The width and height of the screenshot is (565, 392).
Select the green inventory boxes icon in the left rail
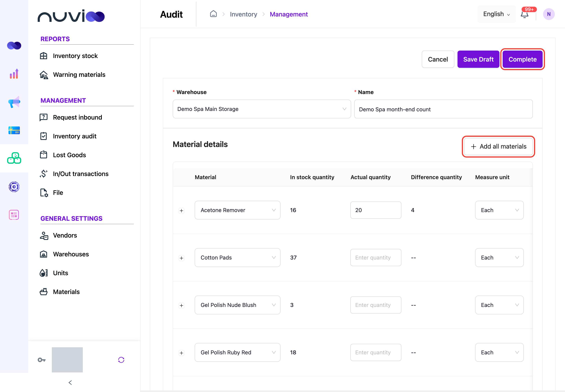(x=14, y=158)
